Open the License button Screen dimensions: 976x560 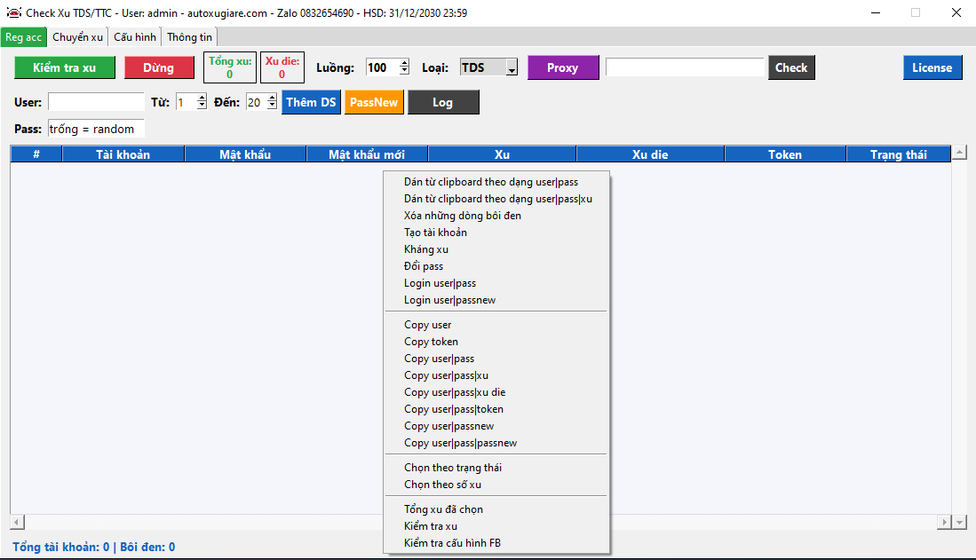tap(932, 68)
